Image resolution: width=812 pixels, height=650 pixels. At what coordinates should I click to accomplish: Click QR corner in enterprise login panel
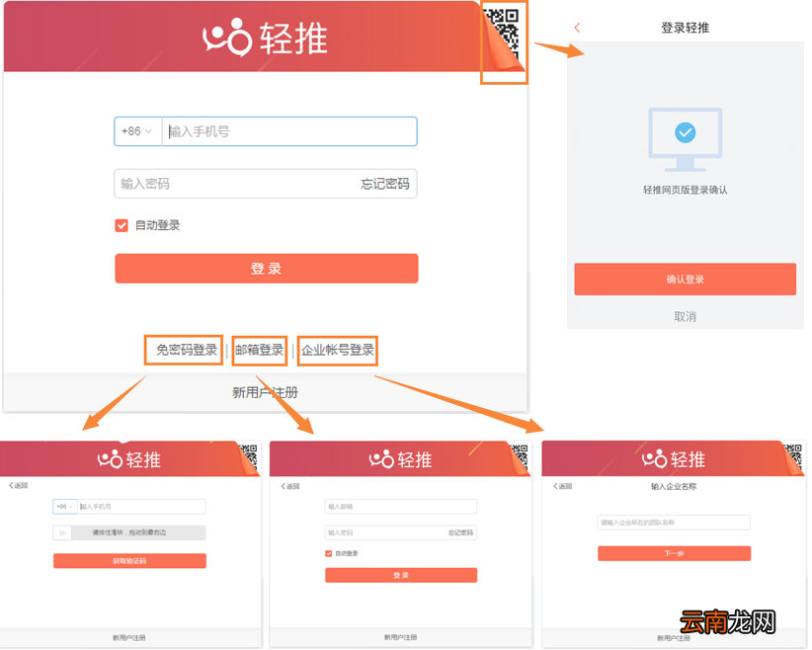793,459
